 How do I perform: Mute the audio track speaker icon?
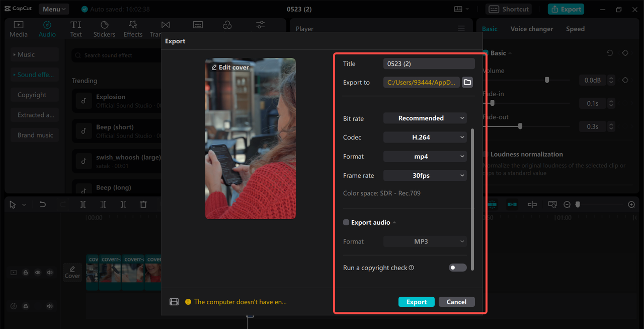click(x=50, y=306)
